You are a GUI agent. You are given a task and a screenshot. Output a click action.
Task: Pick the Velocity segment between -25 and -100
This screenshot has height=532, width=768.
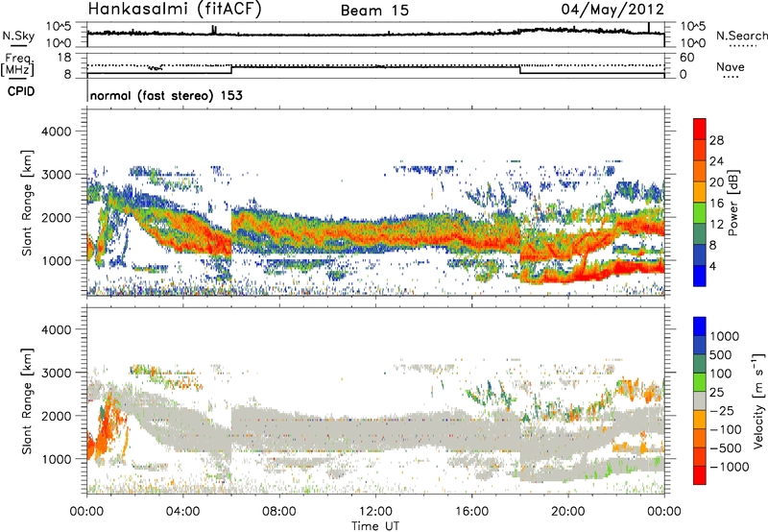(x=700, y=419)
